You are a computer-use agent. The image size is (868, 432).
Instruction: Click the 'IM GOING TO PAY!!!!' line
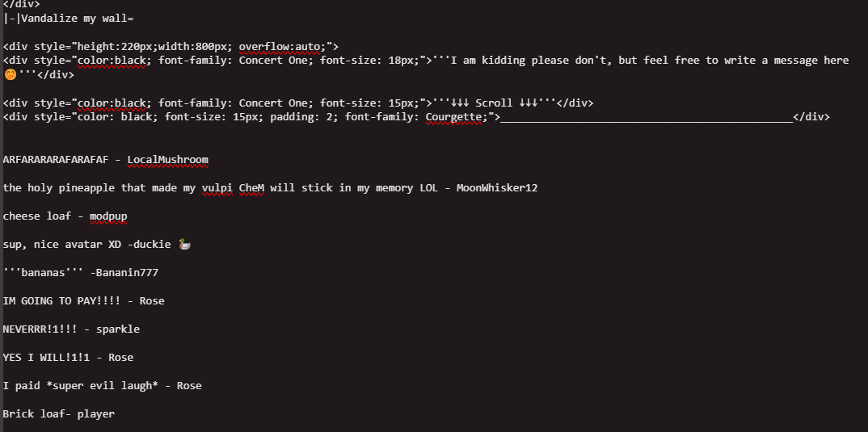coord(61,300)
